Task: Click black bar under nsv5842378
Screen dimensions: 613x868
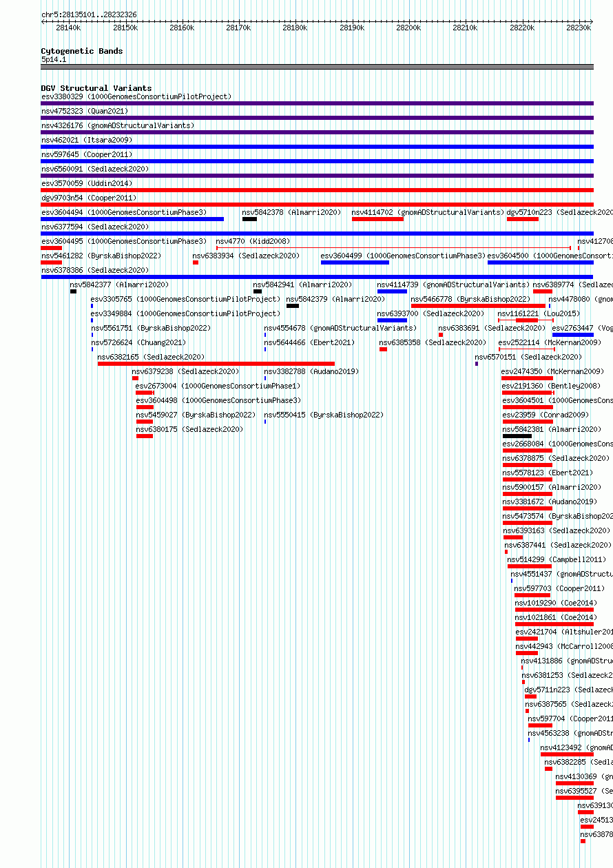Action: (x=249, y=219)
